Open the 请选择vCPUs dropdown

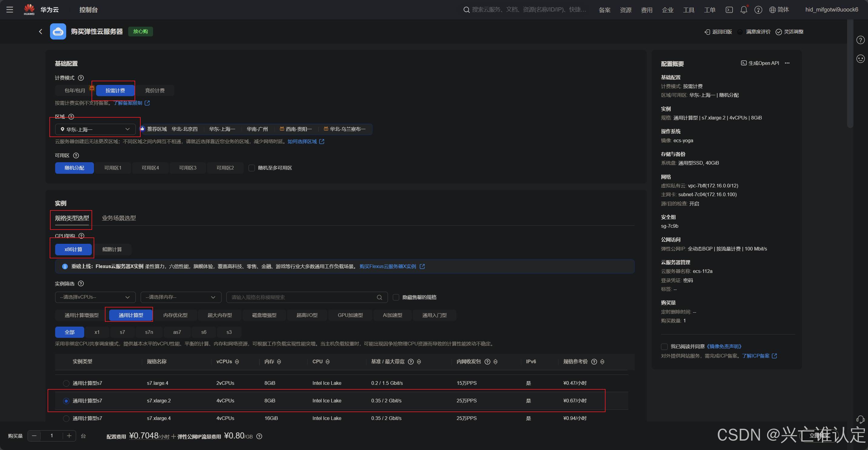pos(95,297)
